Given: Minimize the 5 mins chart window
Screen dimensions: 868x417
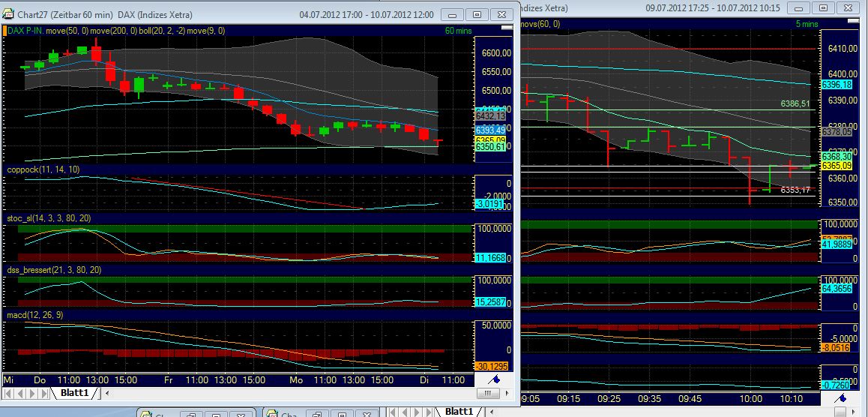Looking at the screenshot, I should pyautogui.click(x=799, y=7).
